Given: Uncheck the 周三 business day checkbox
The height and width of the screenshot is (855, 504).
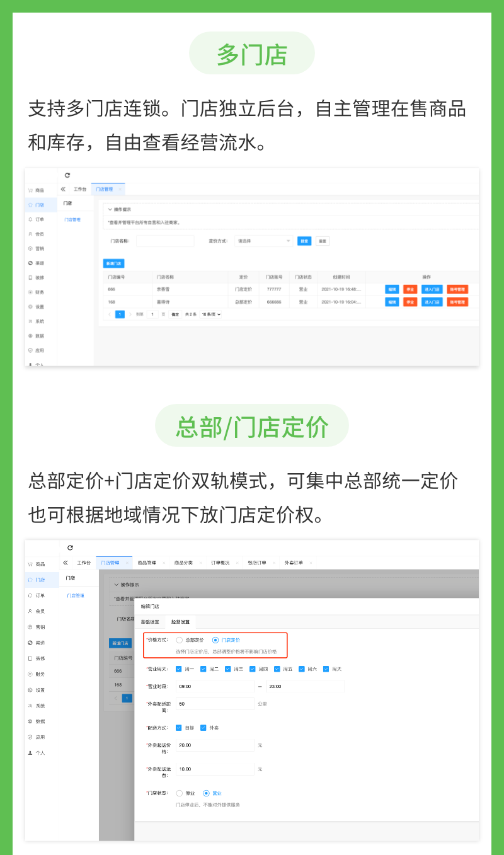Looking at the screenshot, I should 228,669.
